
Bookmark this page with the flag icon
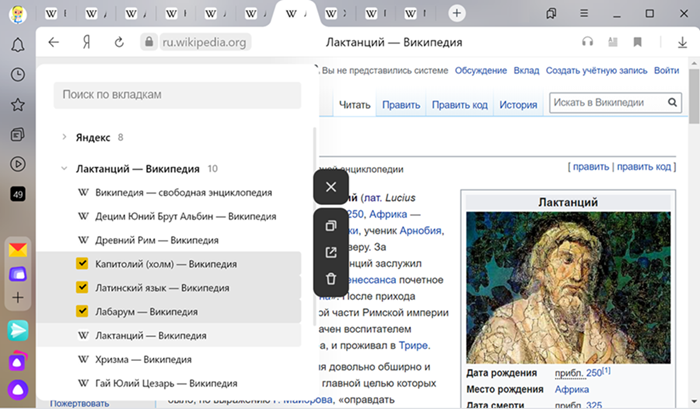point(638,42)
